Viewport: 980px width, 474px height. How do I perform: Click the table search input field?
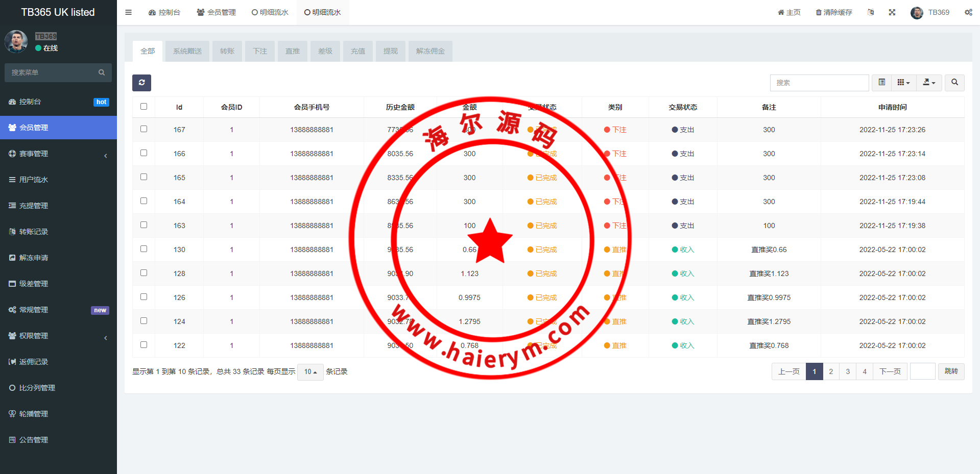coord(819,83)
